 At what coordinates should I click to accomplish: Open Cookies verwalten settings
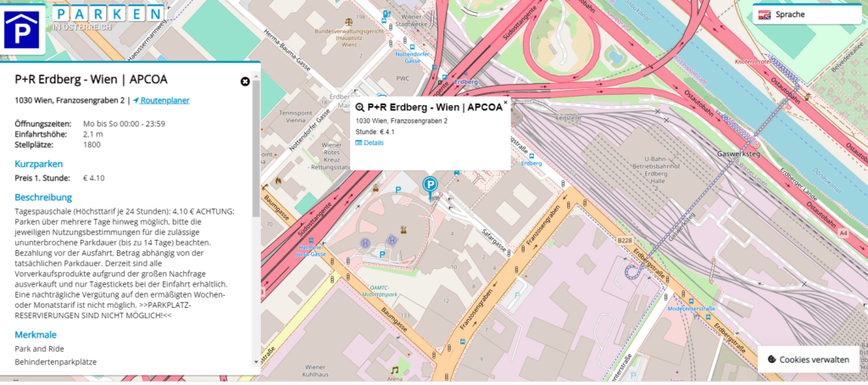pos(808,360)
